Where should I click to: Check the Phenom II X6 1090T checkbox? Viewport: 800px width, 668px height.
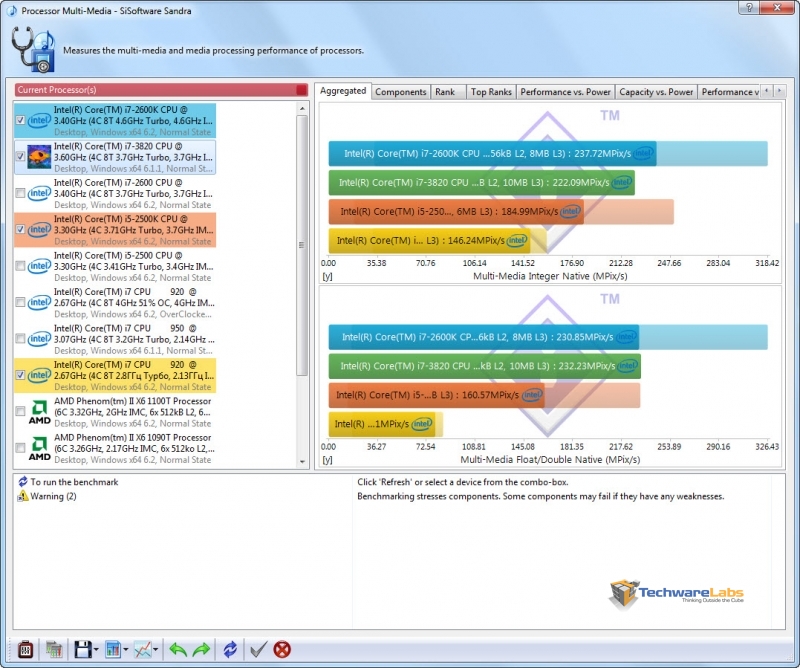coord(20,448)
